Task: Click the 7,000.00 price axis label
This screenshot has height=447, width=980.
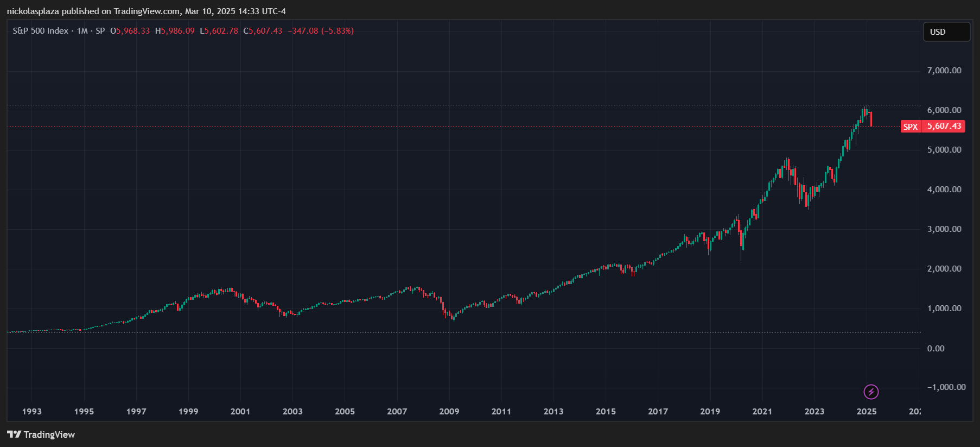Action: (x=944, y=71)
